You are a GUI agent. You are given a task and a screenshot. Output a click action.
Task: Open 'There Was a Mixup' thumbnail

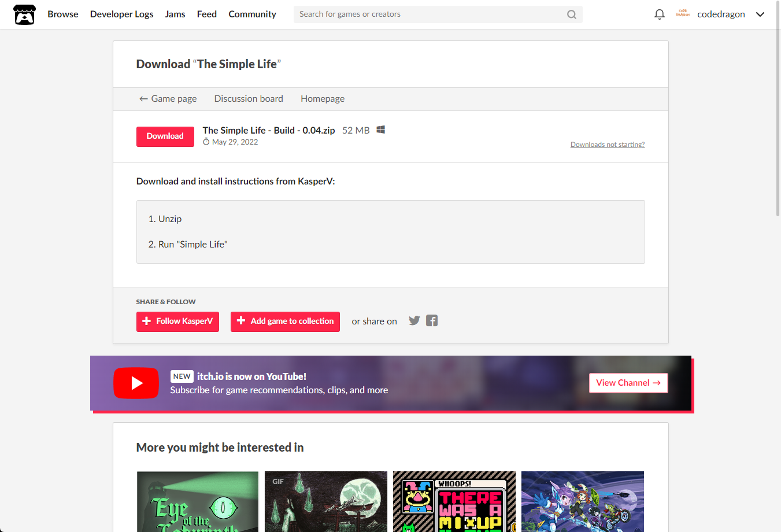click(454, 501)
